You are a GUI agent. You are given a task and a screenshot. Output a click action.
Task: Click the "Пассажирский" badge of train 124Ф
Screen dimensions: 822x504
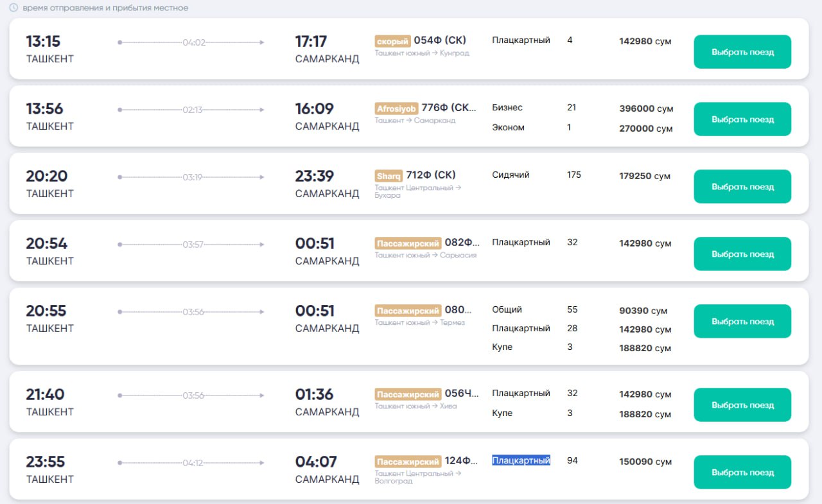[x=408, y=462]
